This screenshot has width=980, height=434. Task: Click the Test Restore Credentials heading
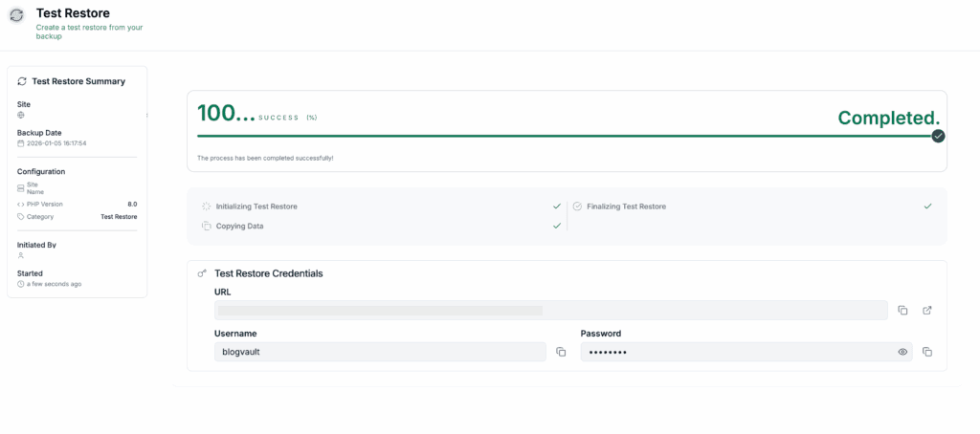point(269,273)
